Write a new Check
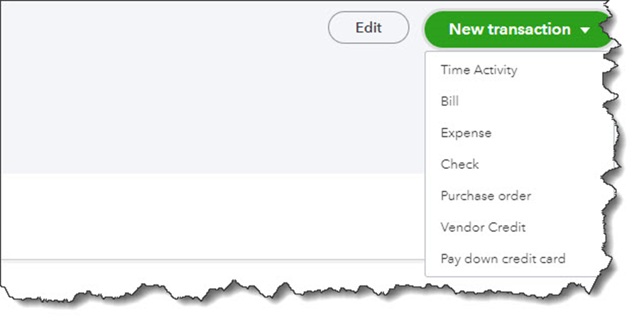This screenshot has height=325, width=644. pyautogui.click(x=459, y=164)
